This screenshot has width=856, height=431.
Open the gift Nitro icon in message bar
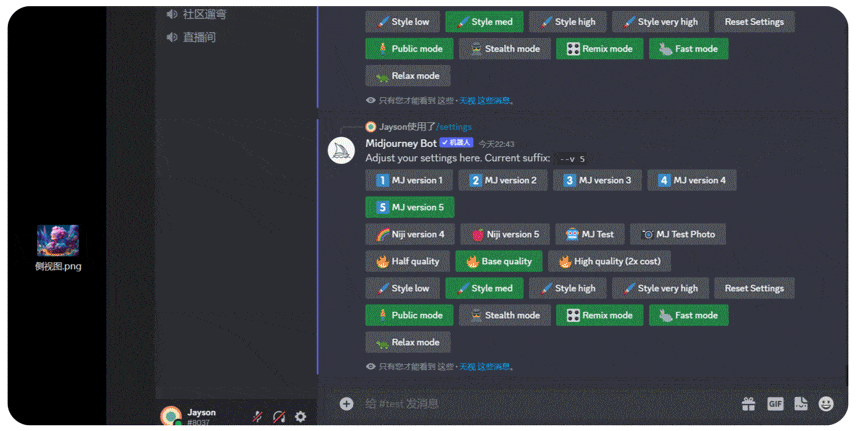748,404
